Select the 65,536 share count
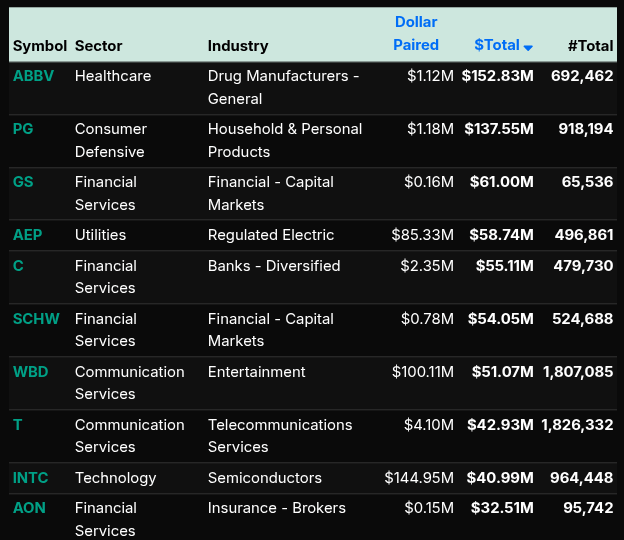 [587, 182]
